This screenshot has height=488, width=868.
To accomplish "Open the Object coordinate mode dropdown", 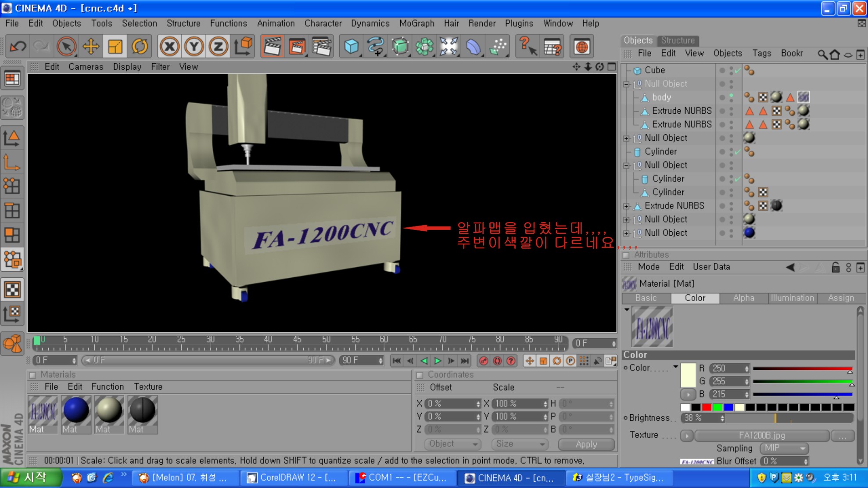I will click(452, 444).
